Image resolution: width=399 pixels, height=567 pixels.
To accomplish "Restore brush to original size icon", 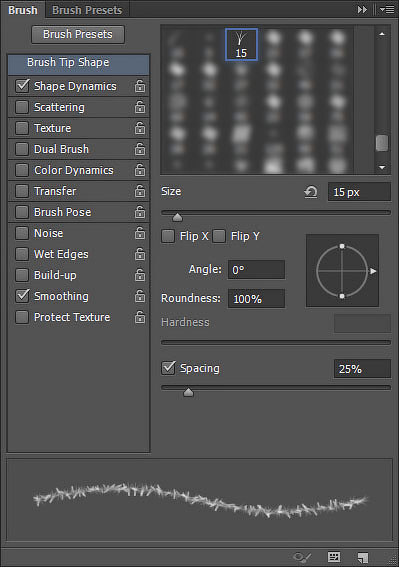I will click(311, 192).
